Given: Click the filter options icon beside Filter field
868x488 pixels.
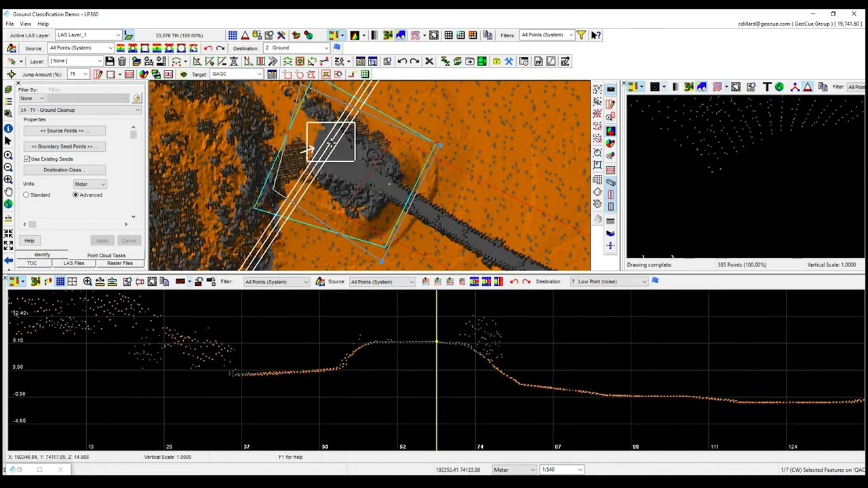Looking at the screenshot, I should click(x=136, y=99).
